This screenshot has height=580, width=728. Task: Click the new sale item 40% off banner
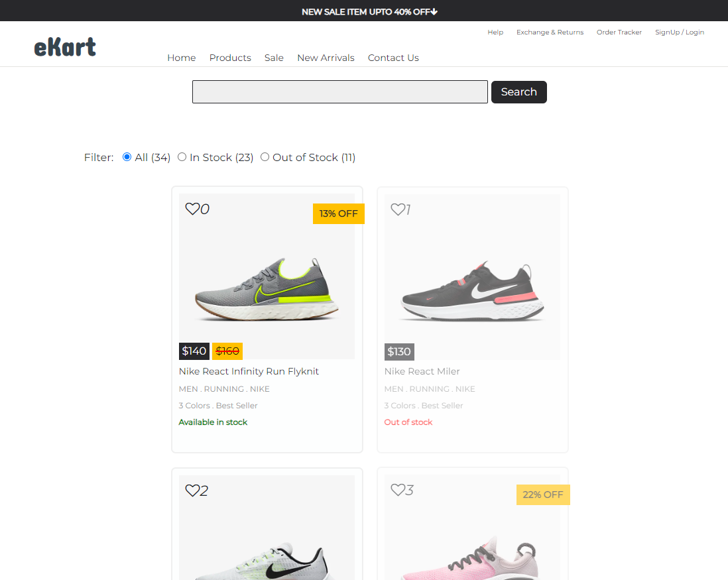(x=369, y=12)
